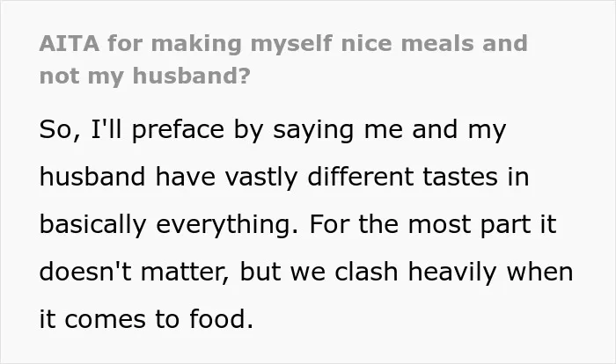Click the word "when" ending the fourth line
The image size is (616, 364).
point(539,272)
